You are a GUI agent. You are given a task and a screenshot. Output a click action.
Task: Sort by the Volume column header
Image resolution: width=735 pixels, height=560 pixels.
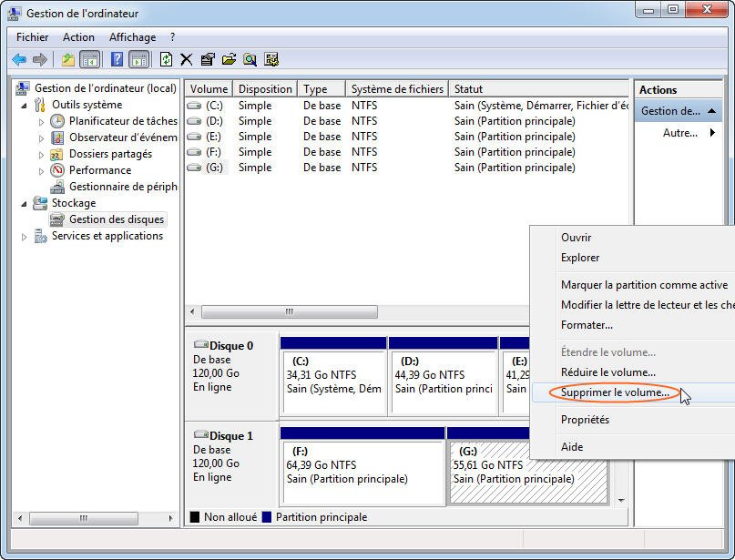(x=209, y=89)
